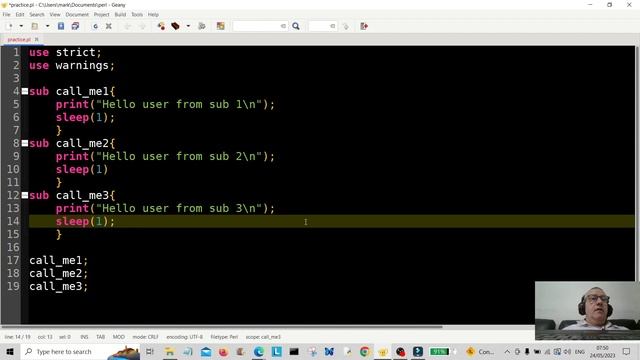Image resolution: width=640 pixels, height=360 pixels.
Task: Reload the current file from disk
Action: (x=95, y=26)
